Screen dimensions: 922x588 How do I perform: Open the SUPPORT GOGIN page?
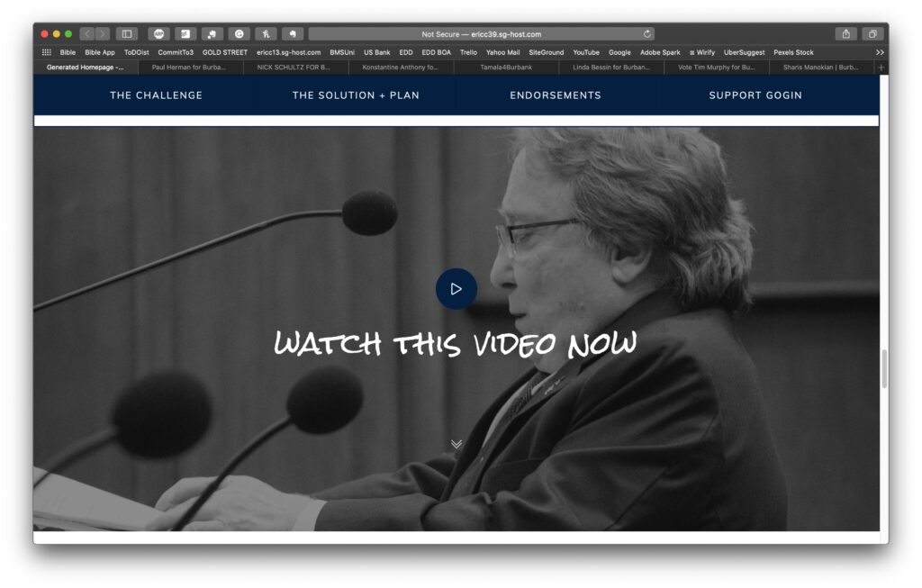point(755,95)
